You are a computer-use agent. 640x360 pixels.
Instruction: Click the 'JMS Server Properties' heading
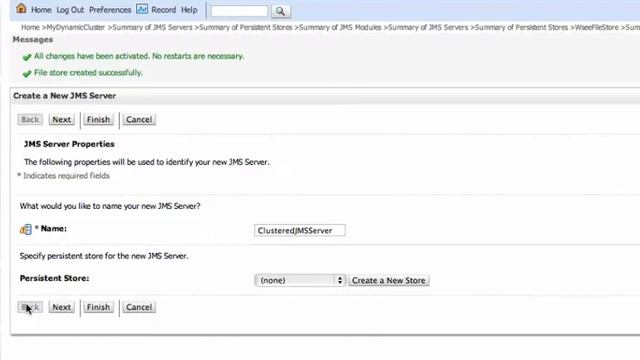[x=69, y=144]
